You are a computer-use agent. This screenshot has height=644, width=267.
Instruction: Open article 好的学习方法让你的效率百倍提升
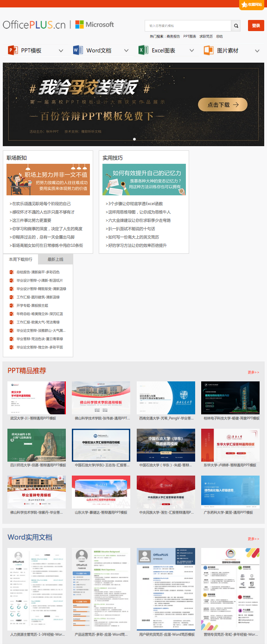click(x=136, y=245)
